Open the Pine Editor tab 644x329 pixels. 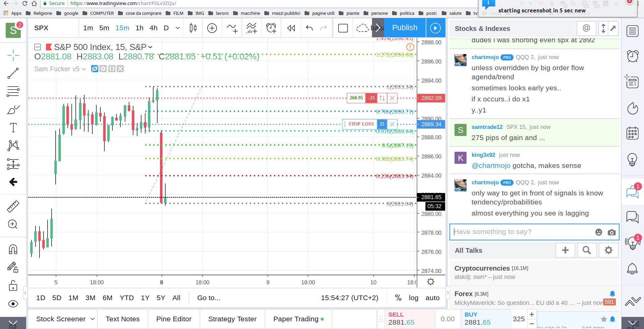174,319
